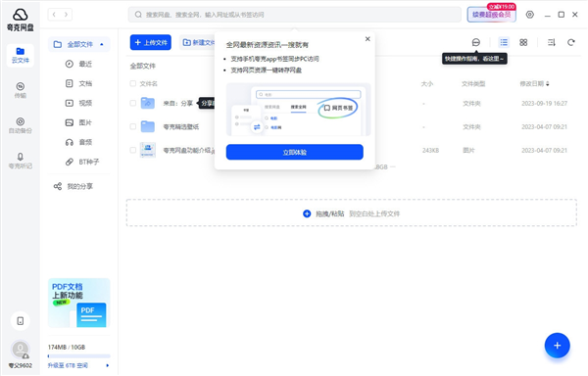The width and height of the screenshot is (588, 376).
Task: Click the 立即体验 button in popup
Action: click(x=294, y=152)
